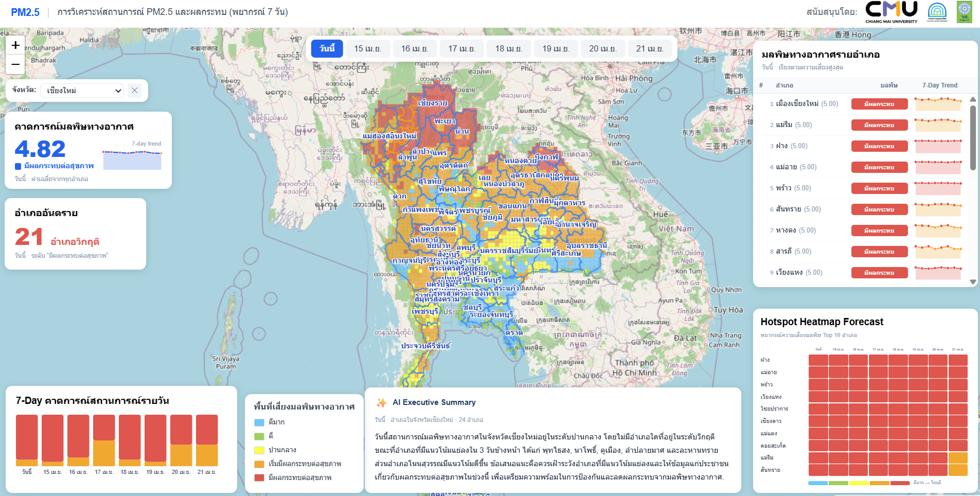
Task: Click the Chiang Mai University logo
Action: (891, 12)
